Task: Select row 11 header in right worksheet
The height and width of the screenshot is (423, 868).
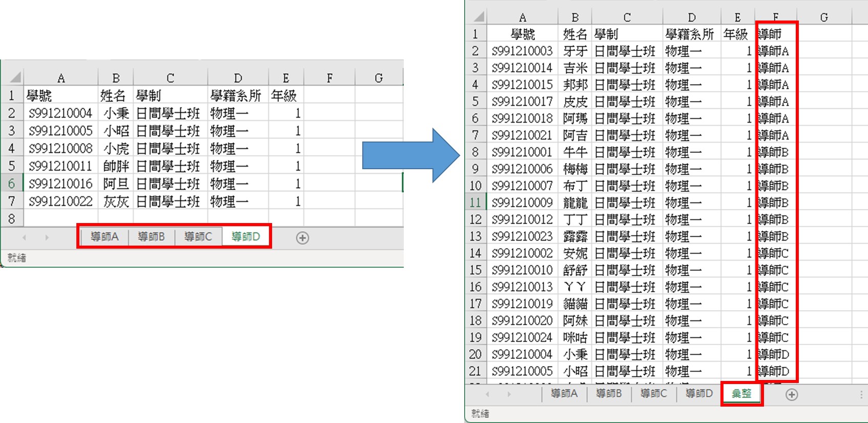Action: (x=475, y=203)
